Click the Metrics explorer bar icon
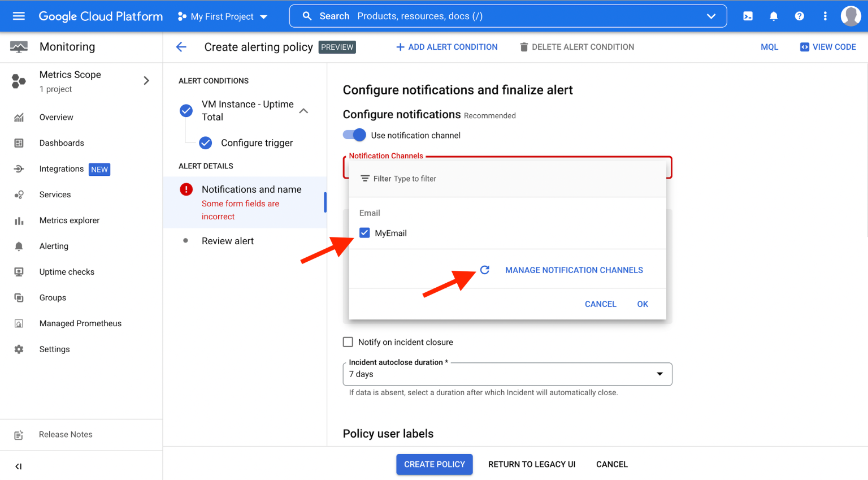Screen dimensions: 868x480 coord(19,220)
